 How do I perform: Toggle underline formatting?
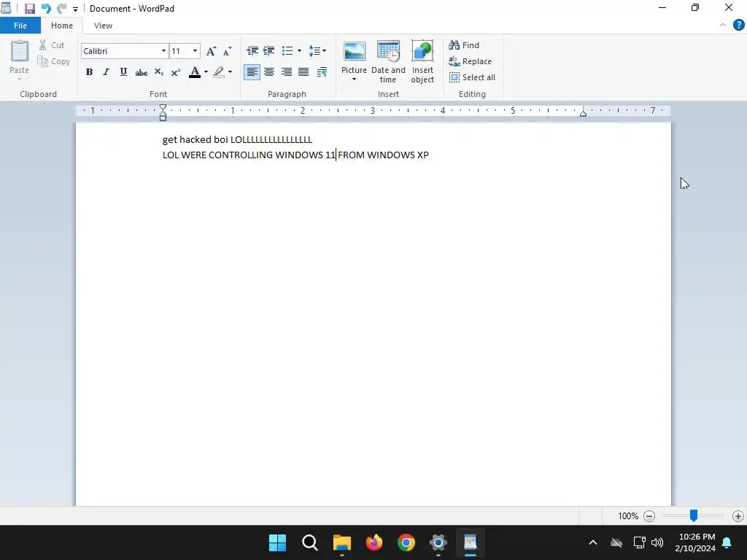pos(123,72)
